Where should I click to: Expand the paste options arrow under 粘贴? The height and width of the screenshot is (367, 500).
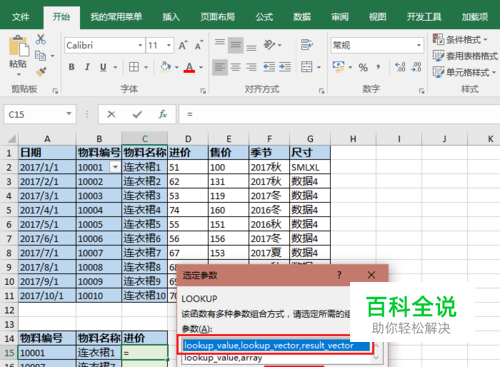pos(19,74)
